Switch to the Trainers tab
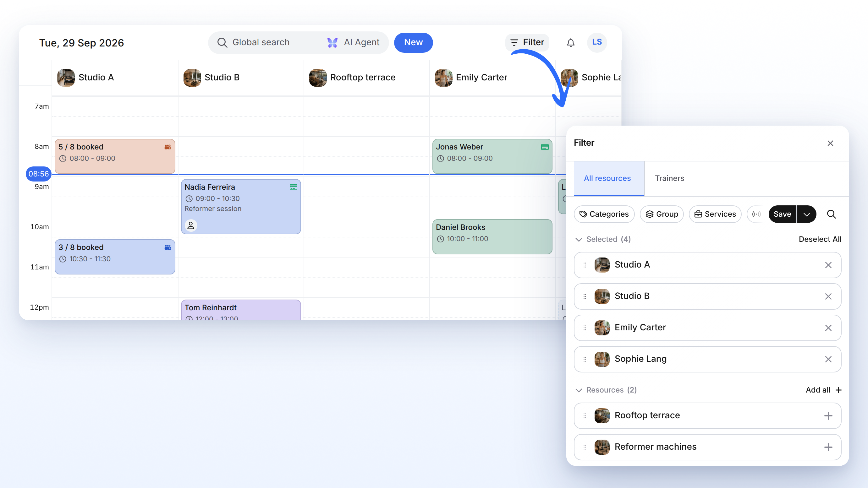 coord(669,178)
